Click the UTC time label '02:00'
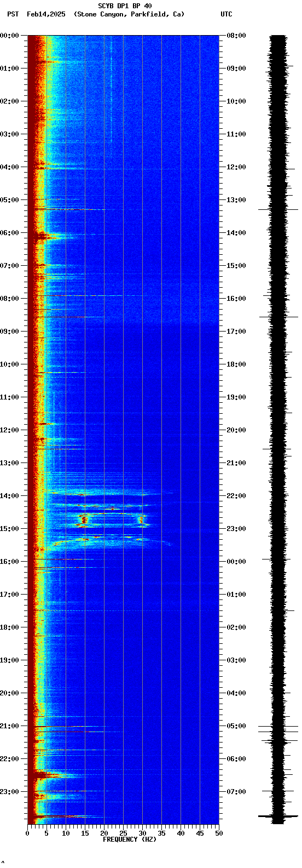This screenshot has height=868, width=302. pyautogui.click(x=236, y=627)
